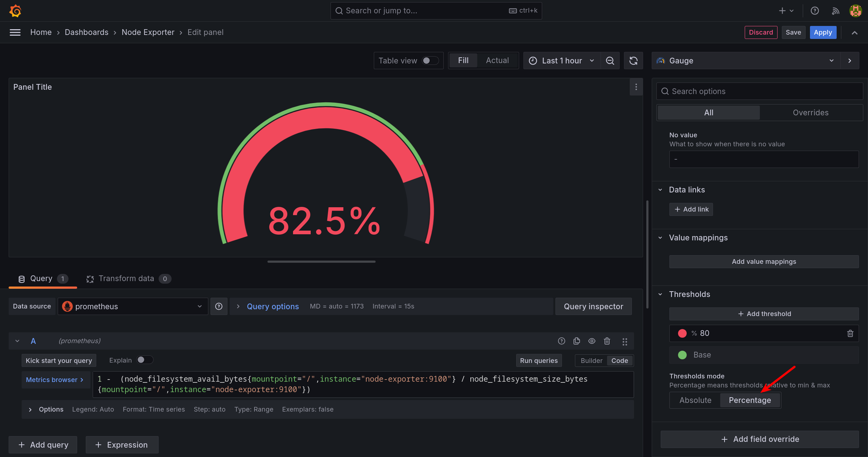This screenshot has height=457, width=868.
Task: Refresh the dashboard panel
Action: [633, 61]
